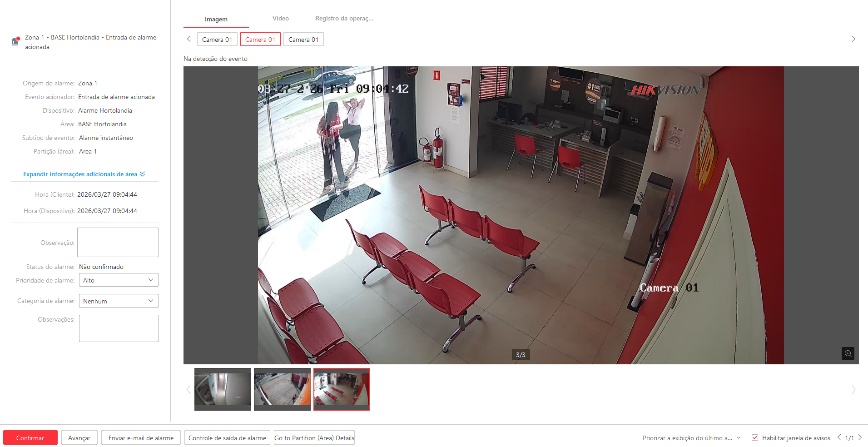Click the Observação text field
868x447 pixels.
(118, 243)
